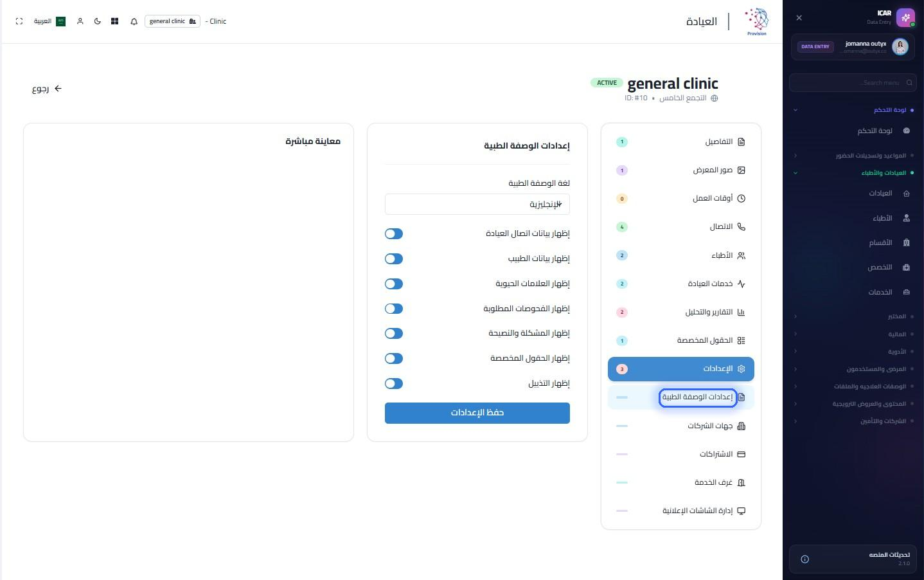Screen dimensions: 924x580
Task: Click the clock icon for أوقات العمل
Action: click(x=742, y=199)
